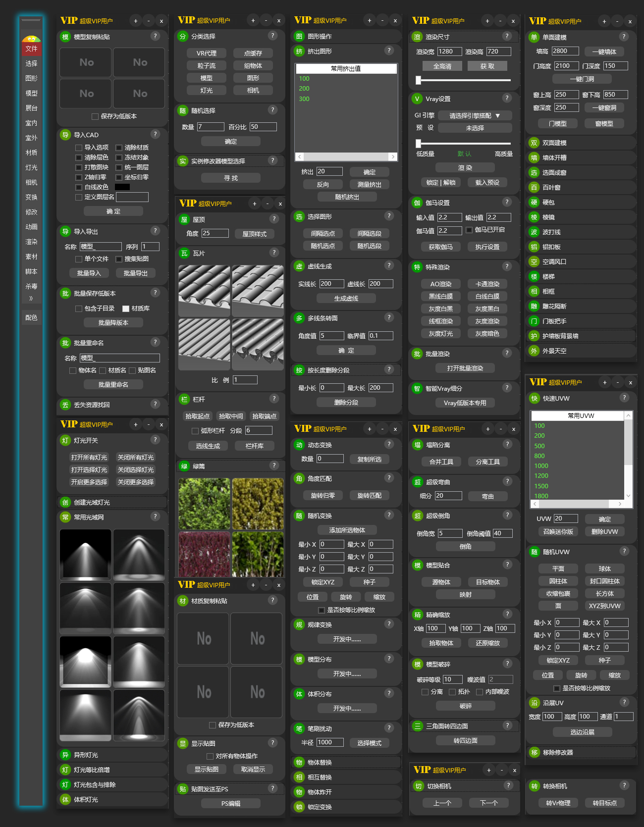
Task: Click the 渲染尺寸 section icon
Action: click(417, 37)
